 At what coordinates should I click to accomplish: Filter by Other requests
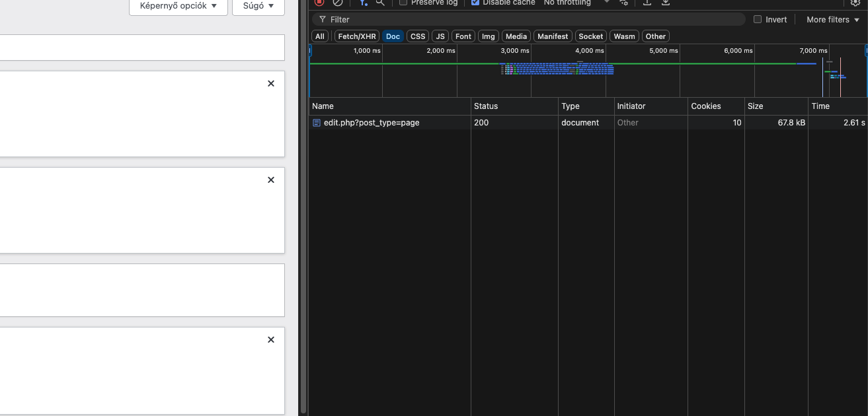[x=656, y=36]
